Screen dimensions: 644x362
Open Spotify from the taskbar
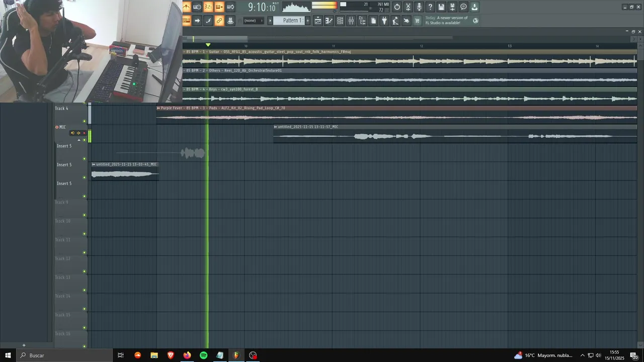click(203, 355)
